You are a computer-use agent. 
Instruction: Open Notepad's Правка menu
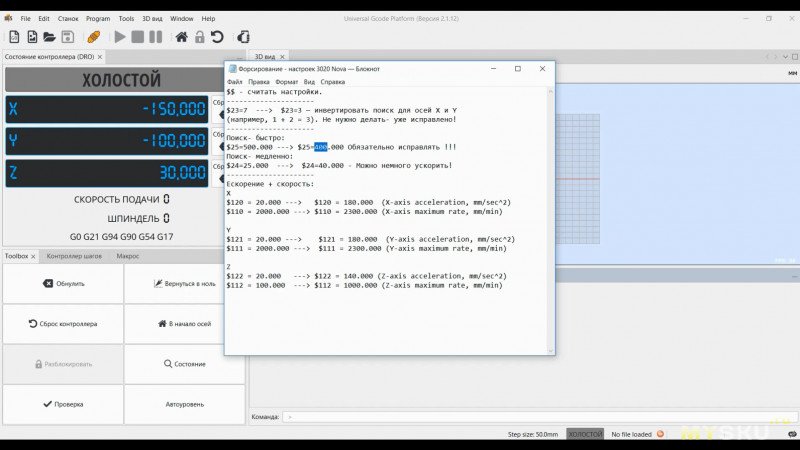coord(259,82)
